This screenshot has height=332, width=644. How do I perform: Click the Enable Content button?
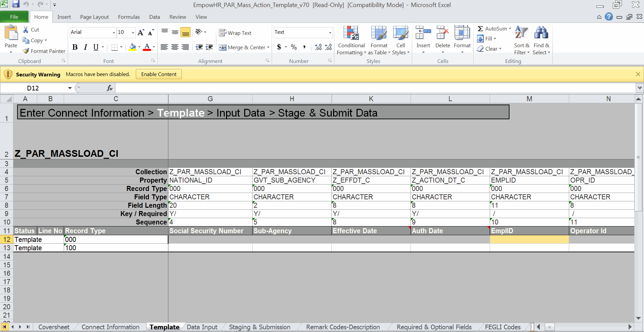159,74
